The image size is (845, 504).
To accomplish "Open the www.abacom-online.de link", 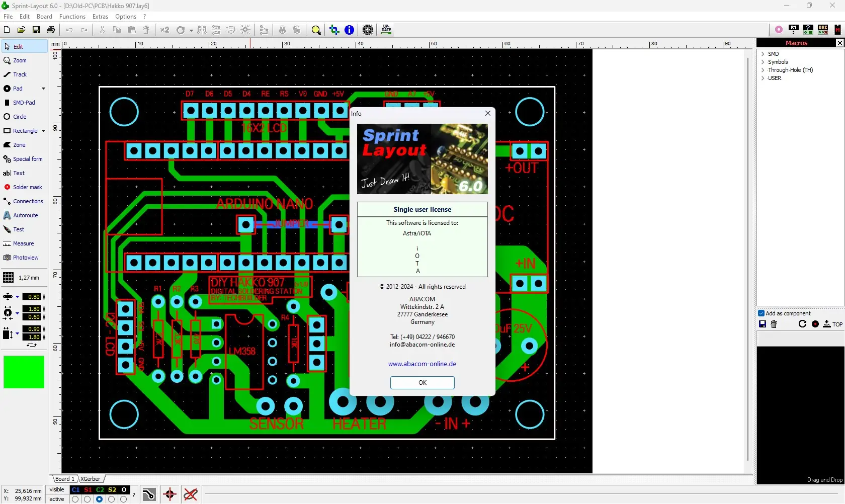I will 422,364.
